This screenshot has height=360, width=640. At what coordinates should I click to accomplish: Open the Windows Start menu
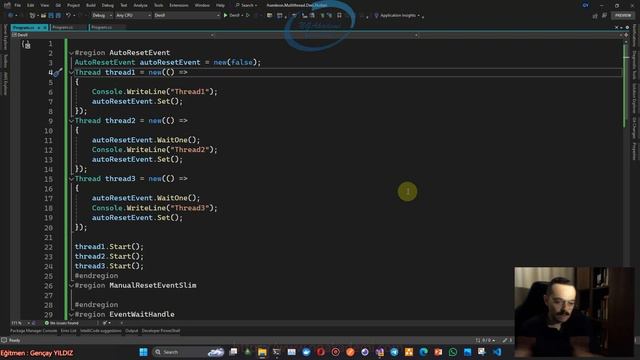click(x=143, y=352)
